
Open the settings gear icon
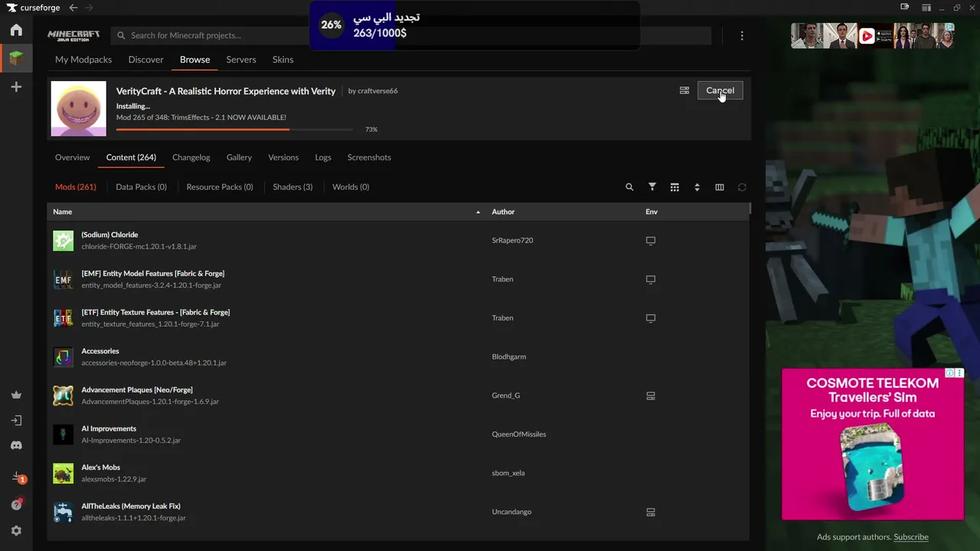pyautogui.click(x=16, y=530)
